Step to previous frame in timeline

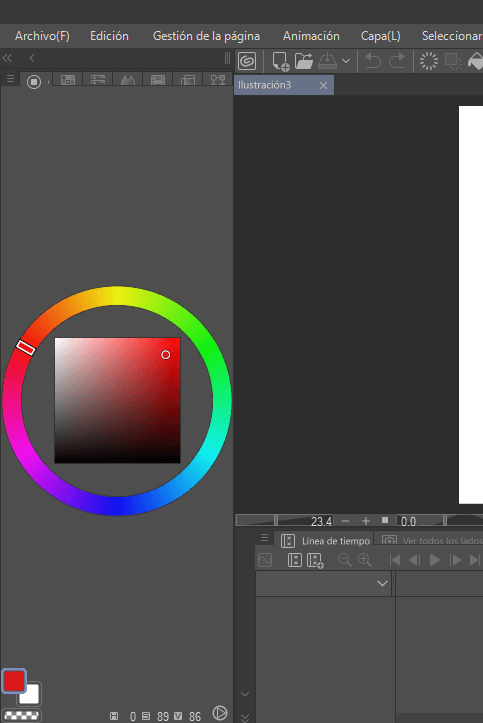tap(414, 560)
